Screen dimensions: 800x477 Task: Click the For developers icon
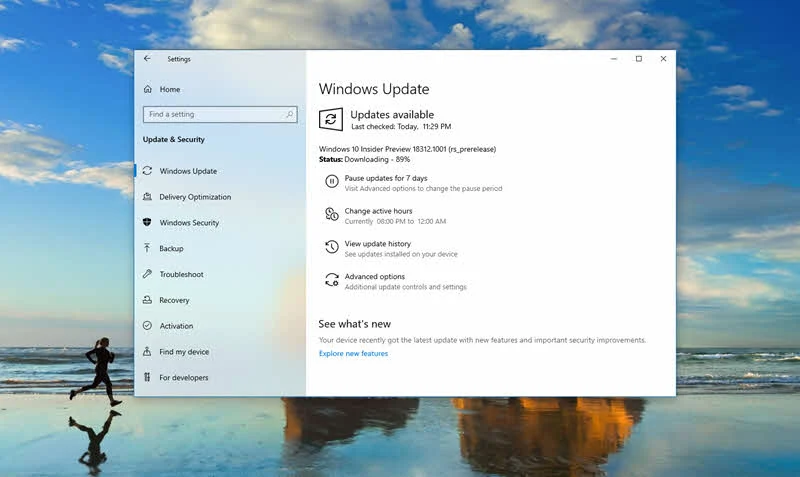tap(147, 377)
